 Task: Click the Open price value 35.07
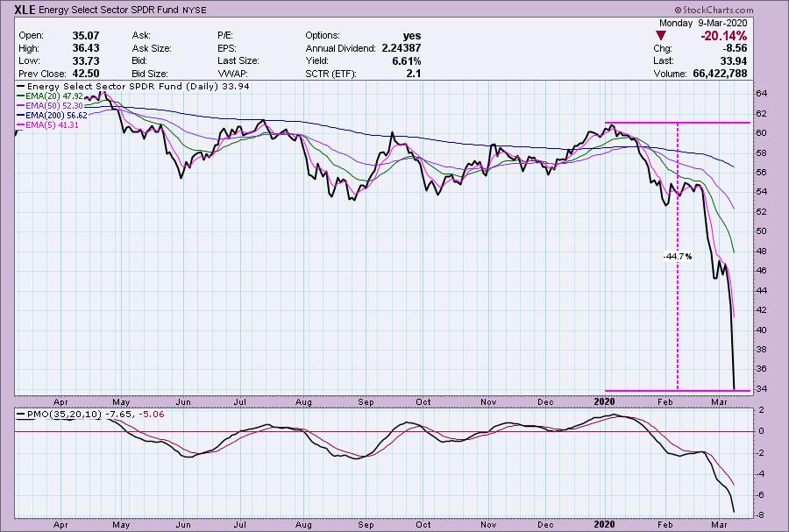click(86, 36)
